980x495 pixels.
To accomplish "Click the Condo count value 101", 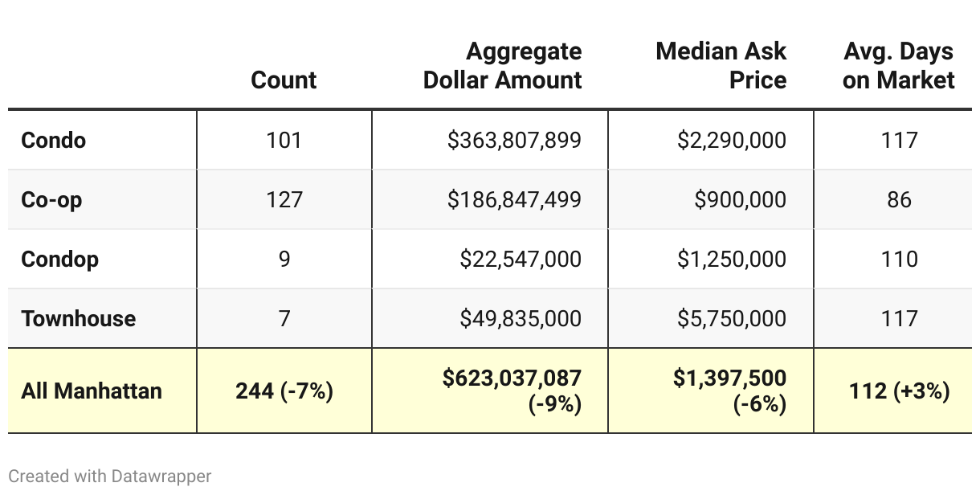I will (284, 140).
